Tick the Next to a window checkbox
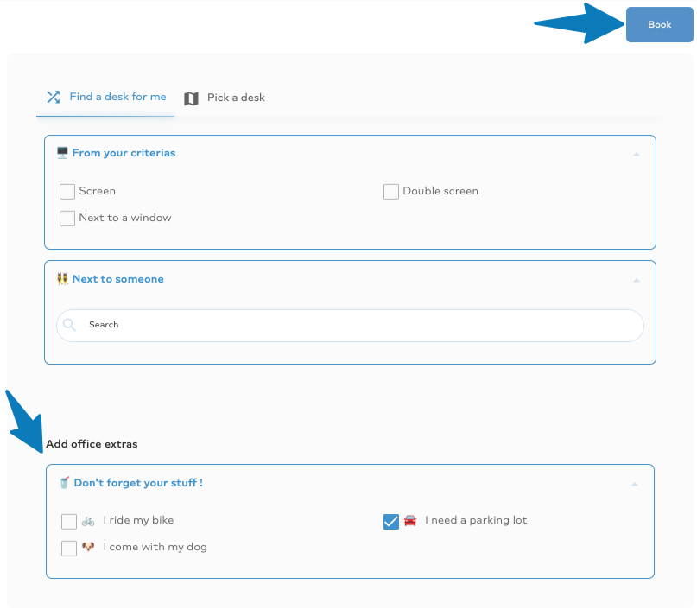The width and height of the screenshot is (697, 616). point(67,219)
